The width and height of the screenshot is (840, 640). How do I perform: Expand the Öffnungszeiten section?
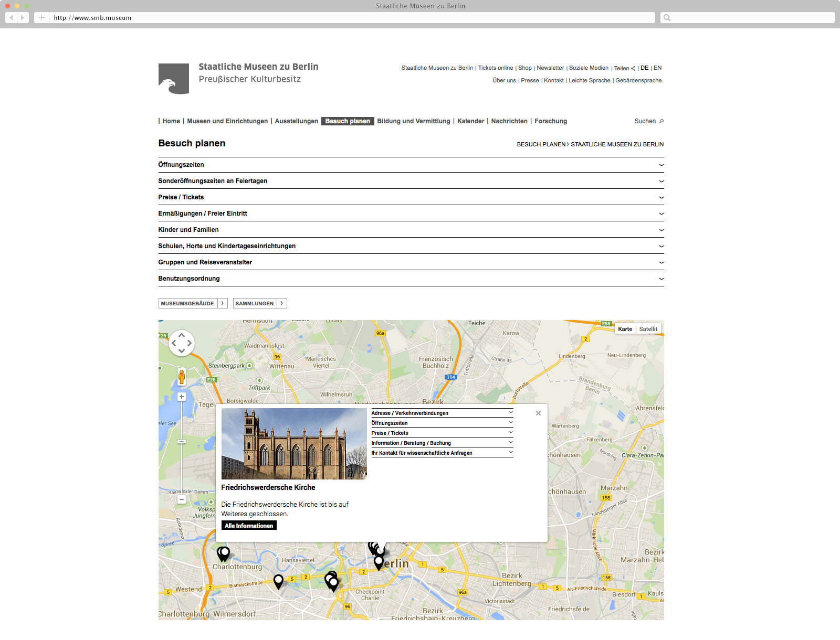(x=411, y=165)
